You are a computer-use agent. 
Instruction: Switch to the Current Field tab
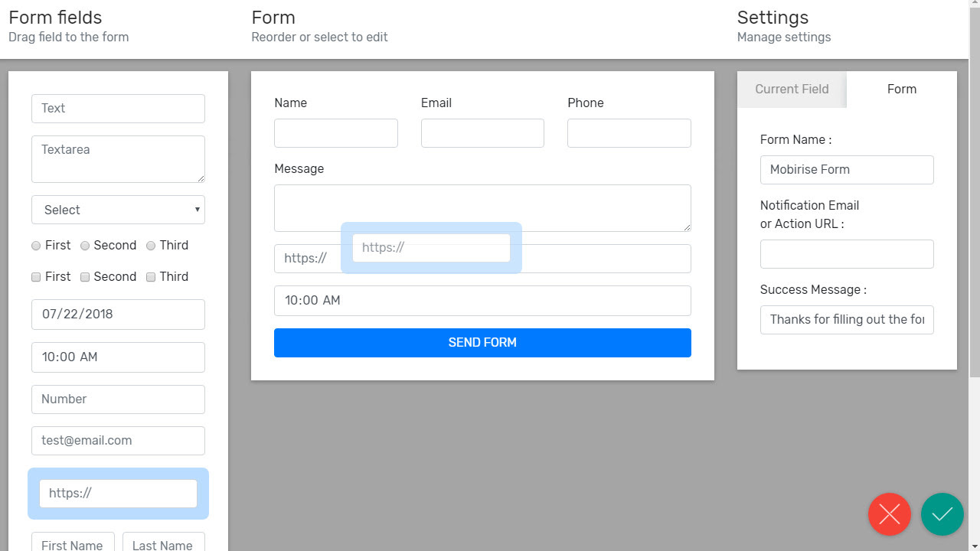coord(792,90)
